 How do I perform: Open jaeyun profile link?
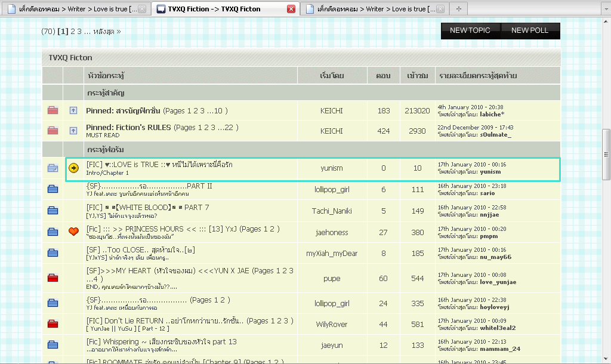click(332, 346)
